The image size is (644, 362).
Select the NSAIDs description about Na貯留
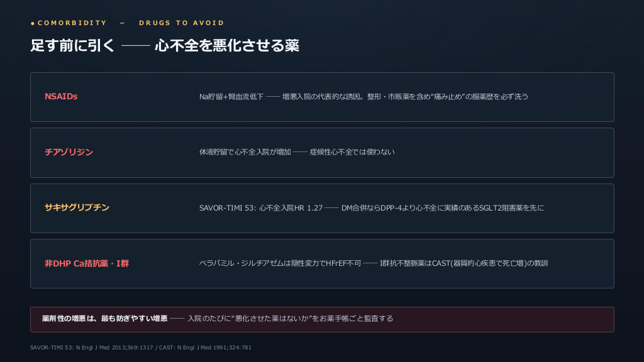point(364,97)
